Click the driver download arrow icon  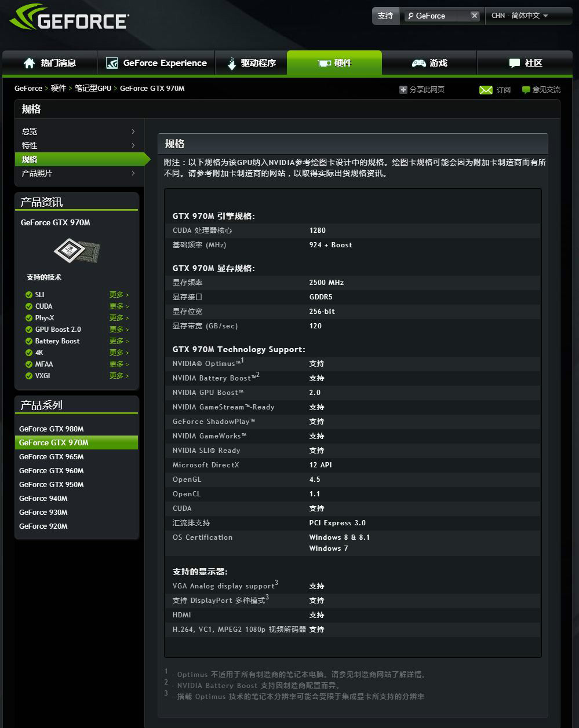[232, 64]
